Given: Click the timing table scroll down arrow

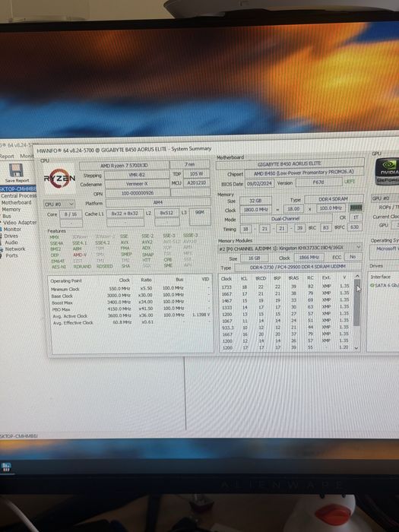Looking at the screenshot, I should pyautogui.click(x=356, y=348).
